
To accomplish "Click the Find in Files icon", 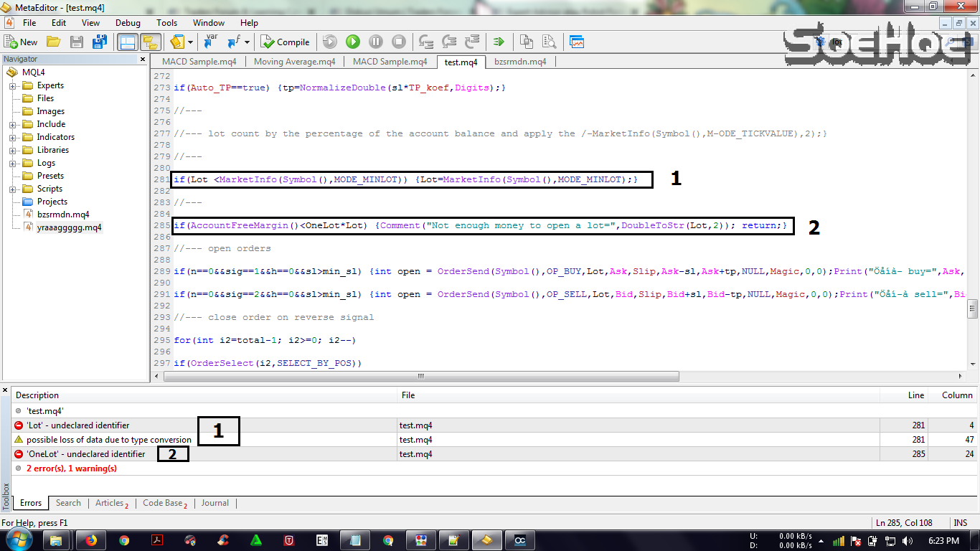I will [x=549, y=42].
